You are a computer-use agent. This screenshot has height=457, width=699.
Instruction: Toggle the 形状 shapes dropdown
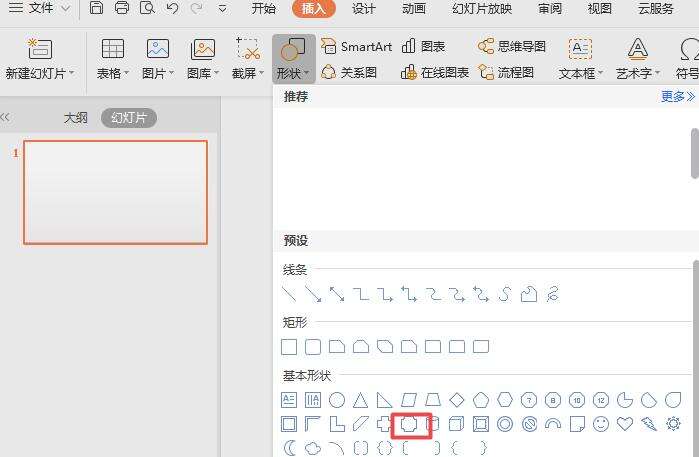click(x=293, y=59)
